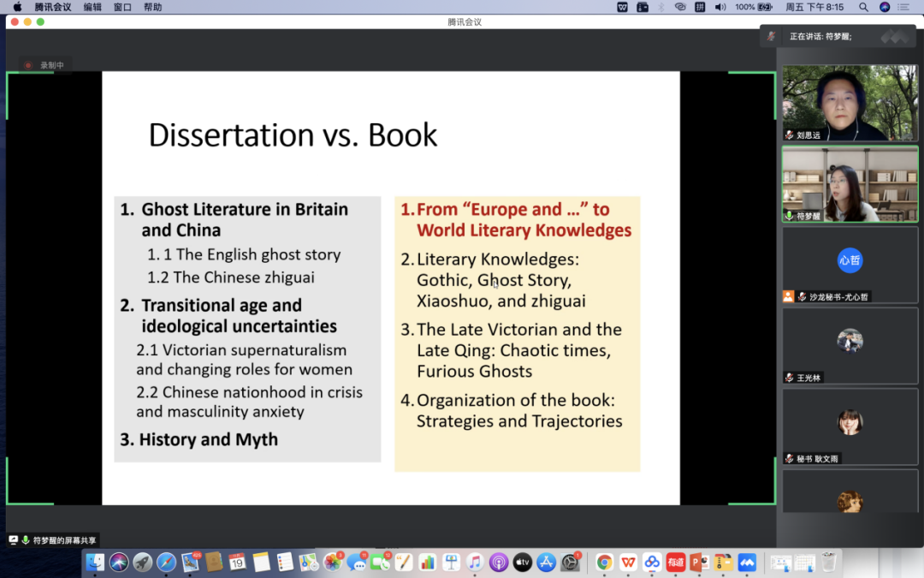This screenshot has width=924, height=578.
Task: Open the 编辑 menu
Action: click(92, 7)
